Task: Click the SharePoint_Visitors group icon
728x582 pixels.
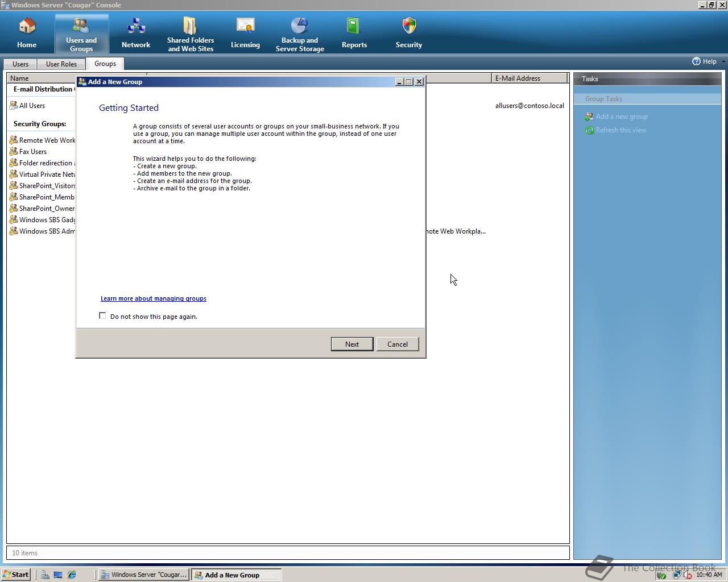Action: click(x=14, y=186)
